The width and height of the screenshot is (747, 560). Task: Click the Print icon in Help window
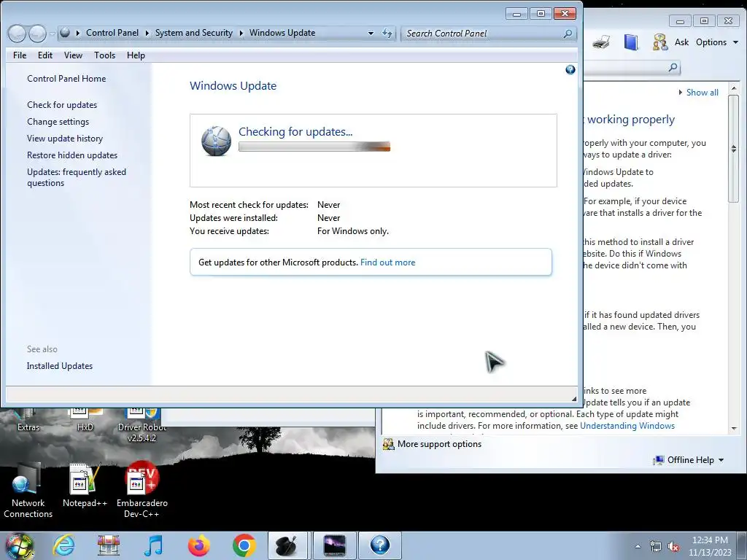point(601,42)
